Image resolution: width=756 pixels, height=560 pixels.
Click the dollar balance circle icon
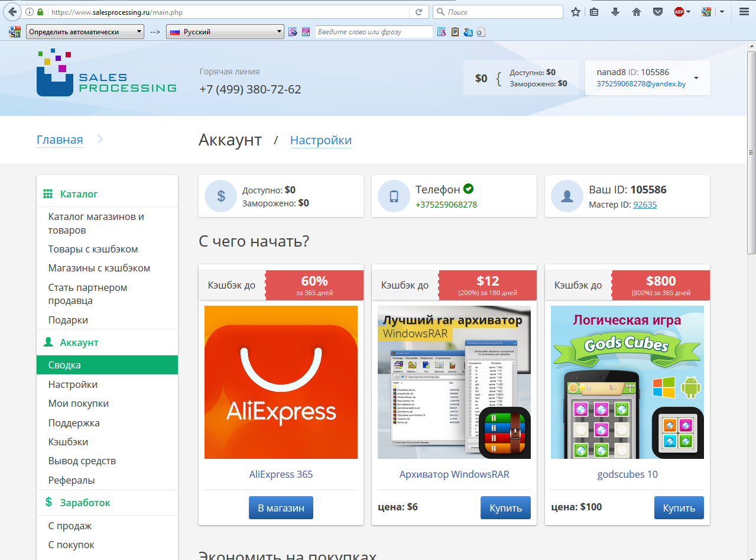click(x=220, y=196)
